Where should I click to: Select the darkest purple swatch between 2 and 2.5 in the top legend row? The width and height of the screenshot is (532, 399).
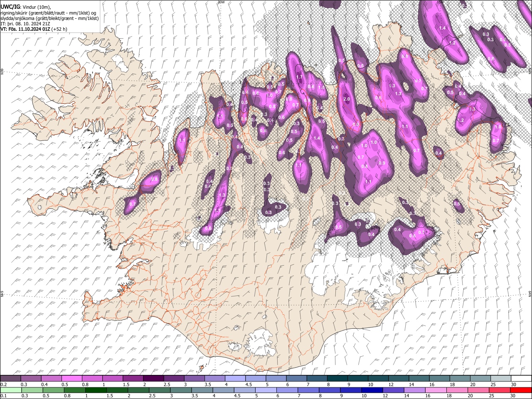pyautogui.click(x=153, y=378)
